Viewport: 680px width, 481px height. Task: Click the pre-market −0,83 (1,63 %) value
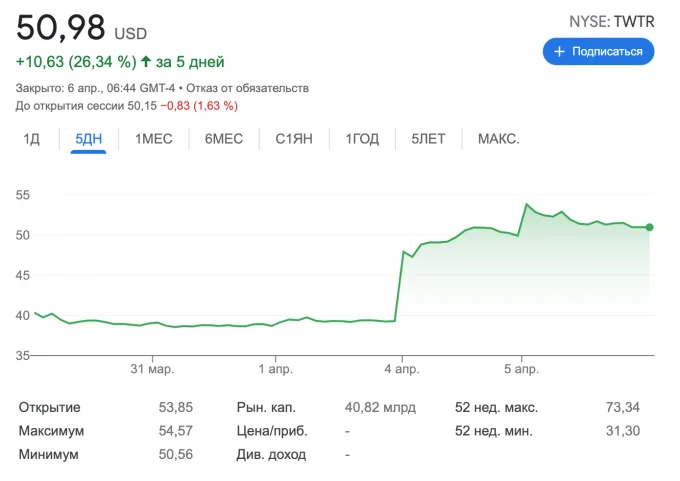(199, 106)
